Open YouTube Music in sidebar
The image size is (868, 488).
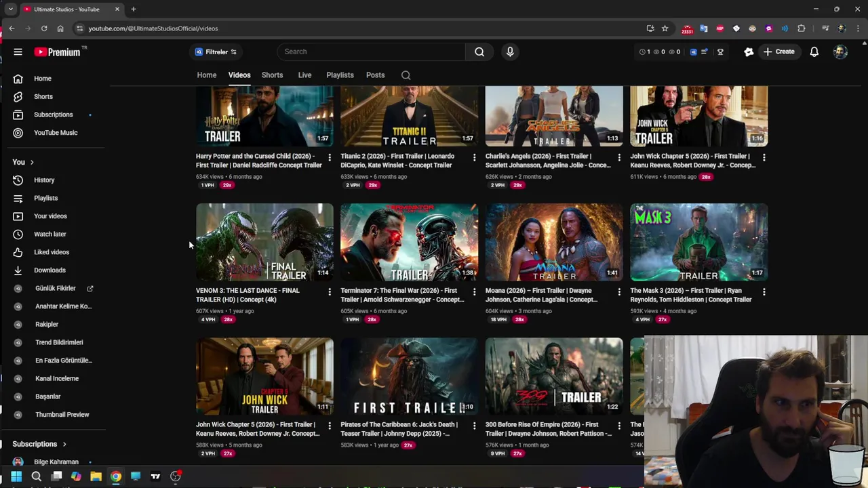coord(56,133)
